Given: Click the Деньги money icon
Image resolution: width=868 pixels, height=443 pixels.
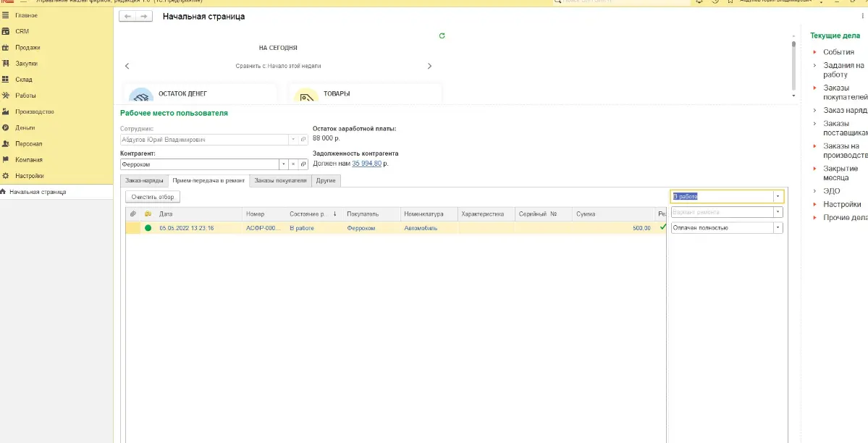Looking at the screenshot, I should pyautogui.click(x=6, y=128).
